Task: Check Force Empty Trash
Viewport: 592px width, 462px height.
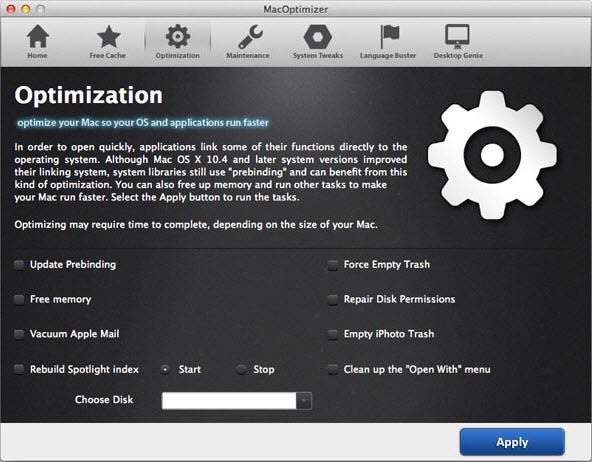Action: click(333, 265)
